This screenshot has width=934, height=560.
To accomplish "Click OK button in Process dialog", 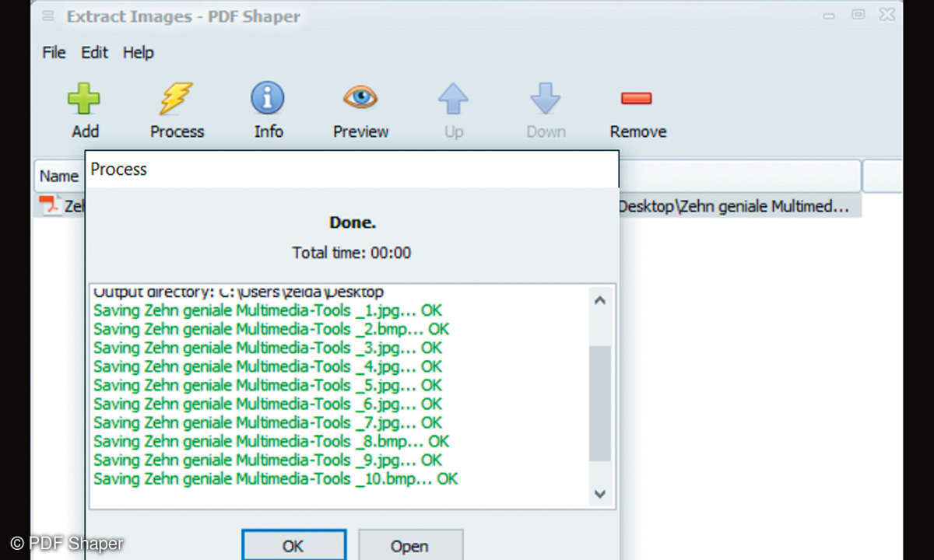I will pos(293,544).
